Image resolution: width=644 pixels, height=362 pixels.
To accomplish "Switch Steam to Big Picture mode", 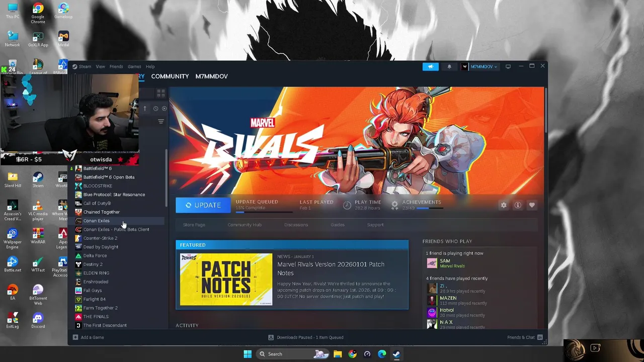I will pyautogui.click(x=508, y=66).
